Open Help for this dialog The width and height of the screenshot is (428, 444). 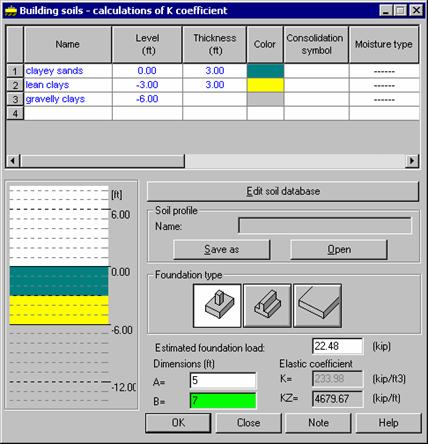[388, 423]
